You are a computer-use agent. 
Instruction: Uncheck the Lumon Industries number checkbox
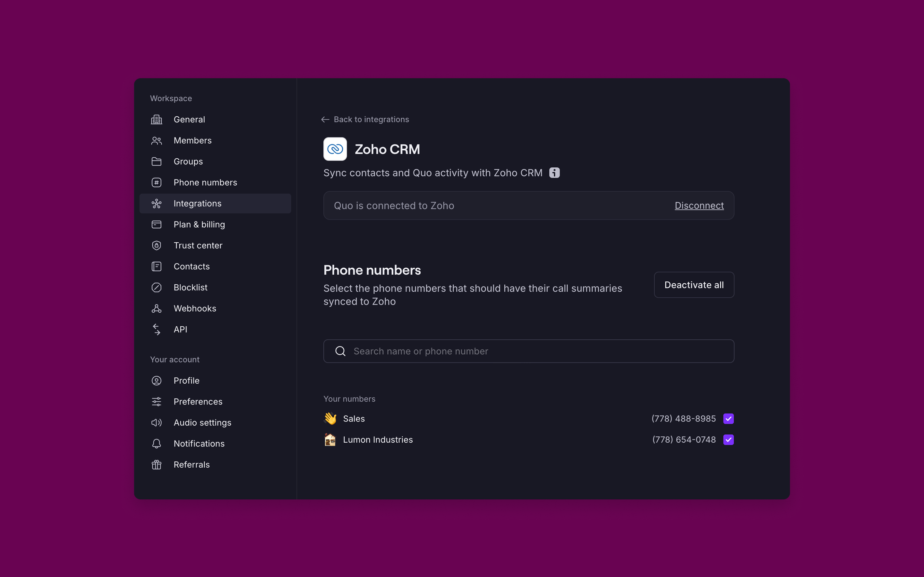pos(728,439)
